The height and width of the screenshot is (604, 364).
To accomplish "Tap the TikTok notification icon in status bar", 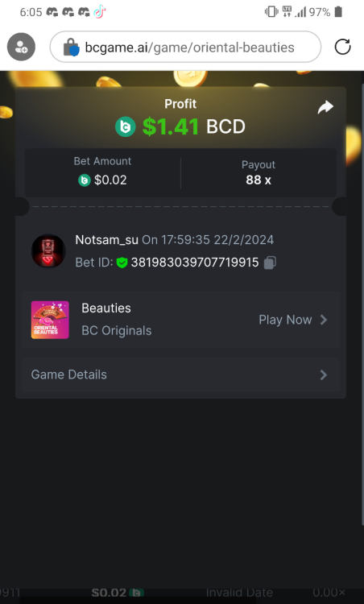I will pyautogui.click(x=100, y=12).
